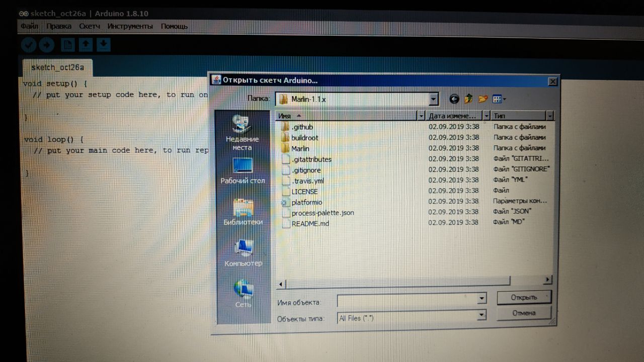Select Библиотеки in the places sidebar
The image size is (644, 362).
pos(243,212)
